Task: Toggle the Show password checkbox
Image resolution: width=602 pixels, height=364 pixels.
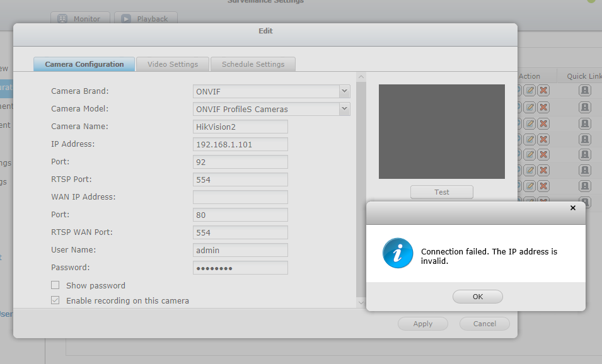Action: click(55, 285)
